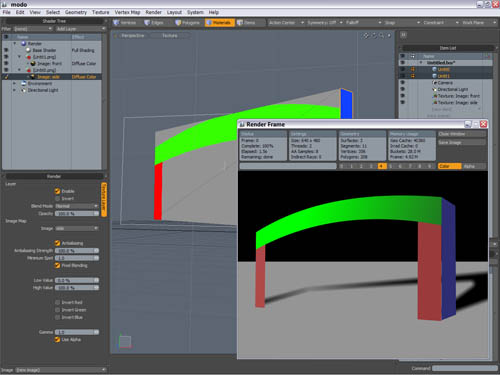Open the Render menu

[x=153, y=12]
